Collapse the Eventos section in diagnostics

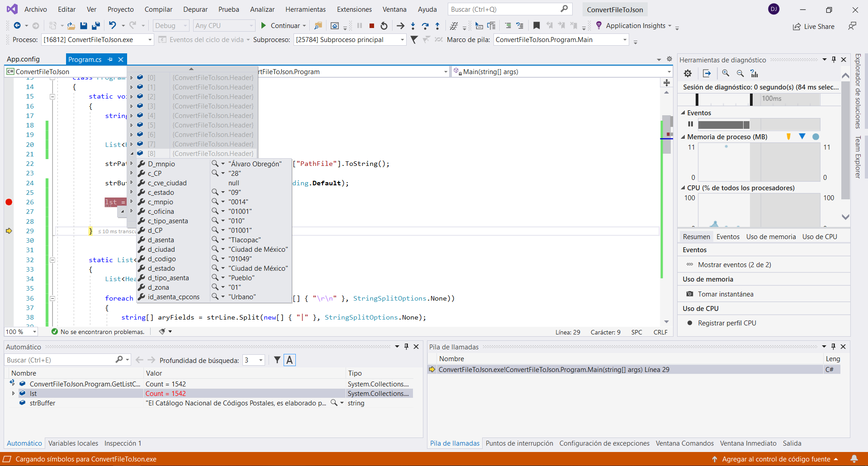(x=683, y=113)
